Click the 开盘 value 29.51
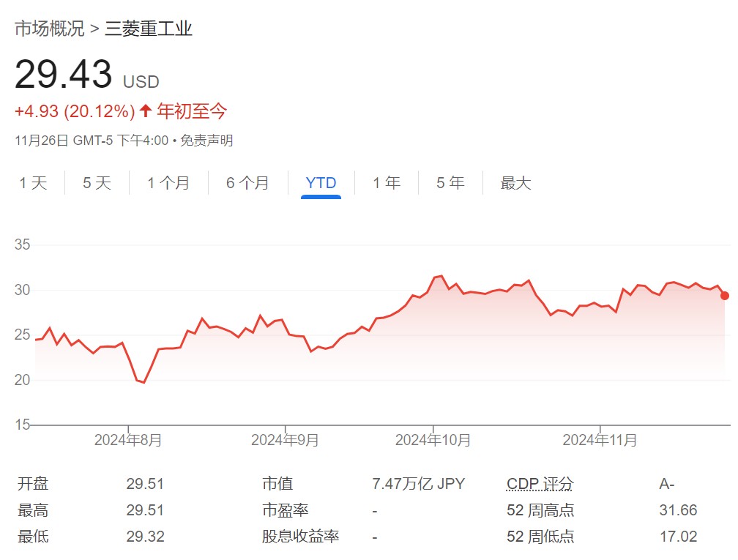The height and width of the screenshot is (560, 738). [145, 484]
